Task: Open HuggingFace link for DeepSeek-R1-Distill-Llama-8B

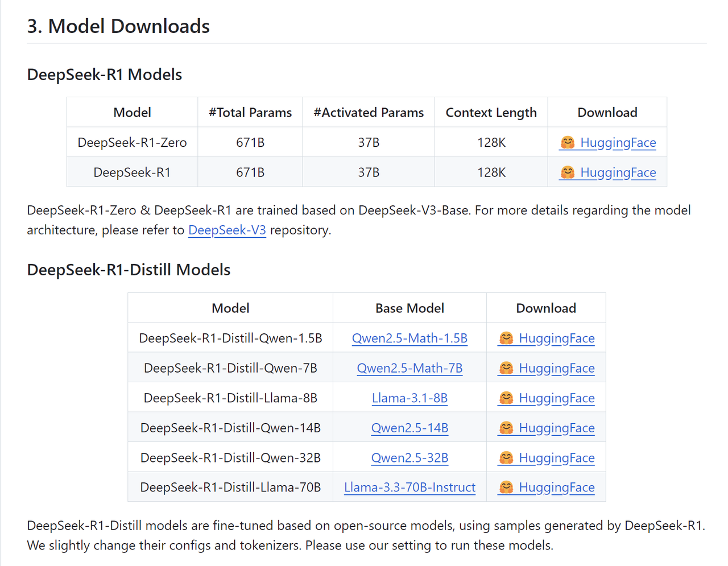Action: 546,398
